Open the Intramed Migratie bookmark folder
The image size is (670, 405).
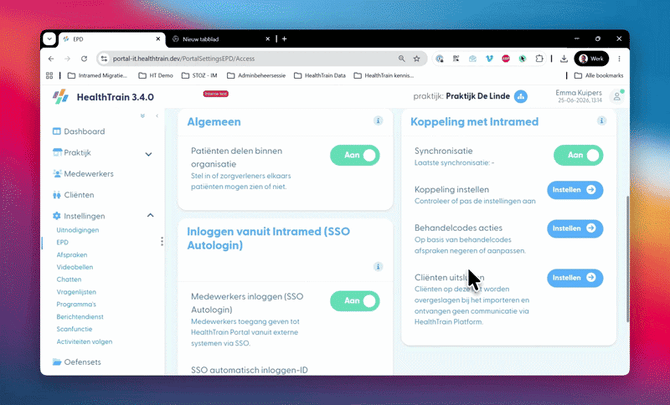pyautogui.click(x=97, y=76)
